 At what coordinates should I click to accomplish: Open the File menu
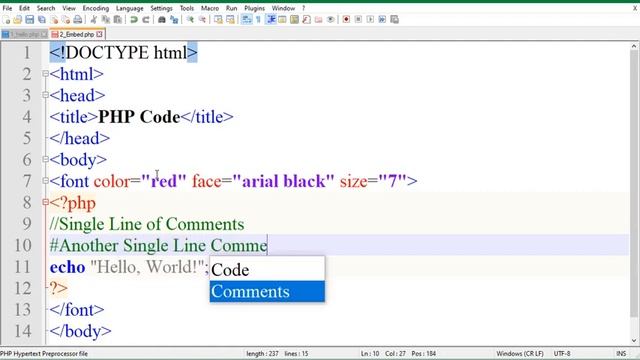tap(7, 8)
